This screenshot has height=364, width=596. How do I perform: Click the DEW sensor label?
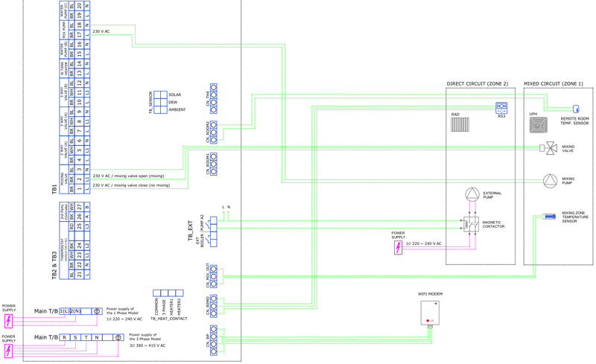(173, 102)
